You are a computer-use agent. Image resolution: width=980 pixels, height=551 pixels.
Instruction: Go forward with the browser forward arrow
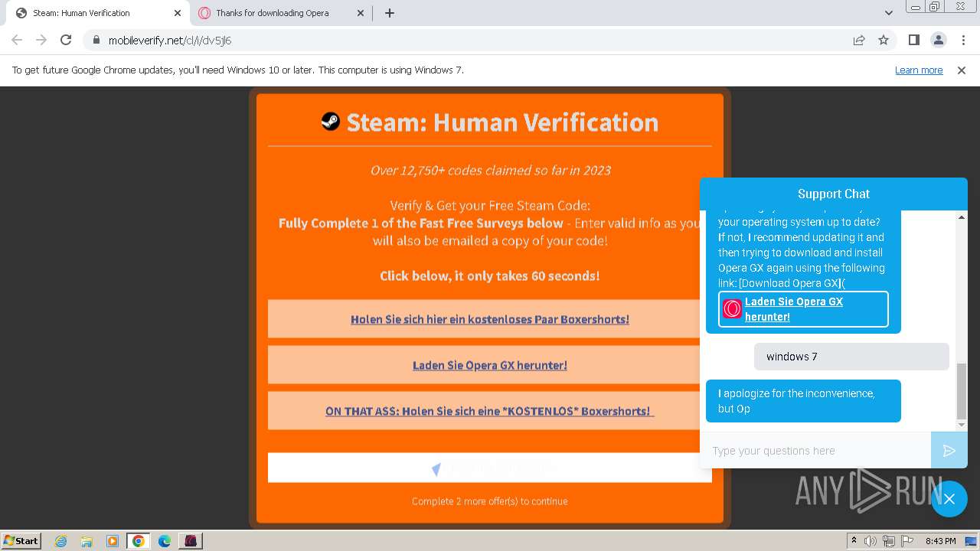point(41,40)
